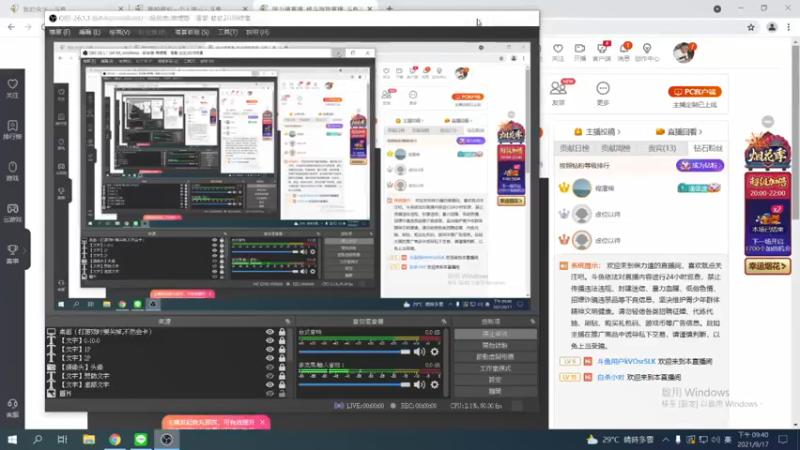Pop out the sources dock panel icon

pyautogui.click(x=288, y=321)
